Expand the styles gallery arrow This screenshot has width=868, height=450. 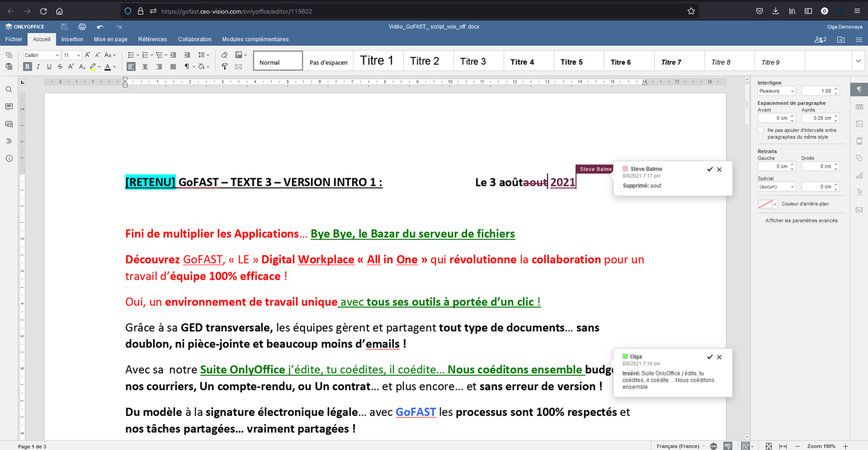(x=858, y=61)
